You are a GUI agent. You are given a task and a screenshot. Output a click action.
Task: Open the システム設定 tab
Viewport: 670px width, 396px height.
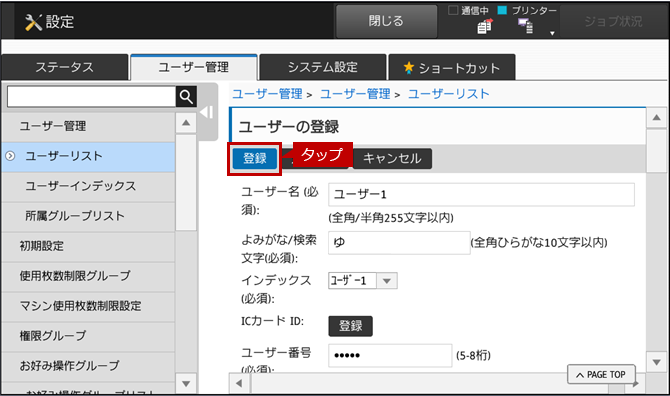tap(323, 67)
